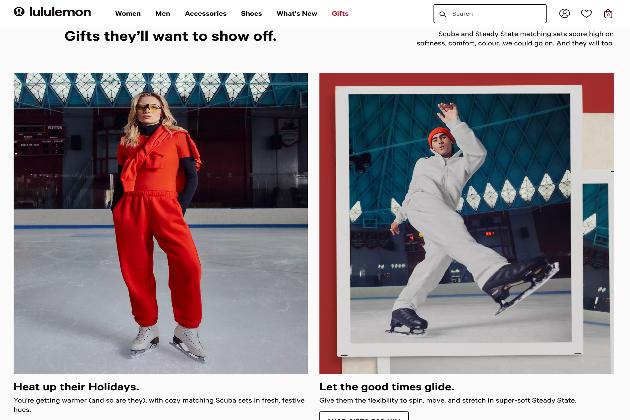Image resolution: width=630 pixels, height=420 pixels.
Task: Click the Scuba and Steady State description text
Action: [515, 39]
